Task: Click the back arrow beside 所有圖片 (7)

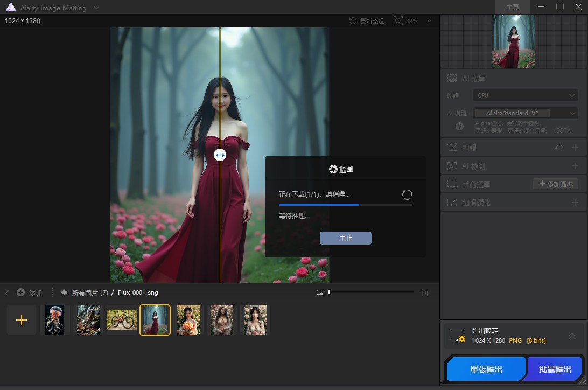Action: click(64, 292)
